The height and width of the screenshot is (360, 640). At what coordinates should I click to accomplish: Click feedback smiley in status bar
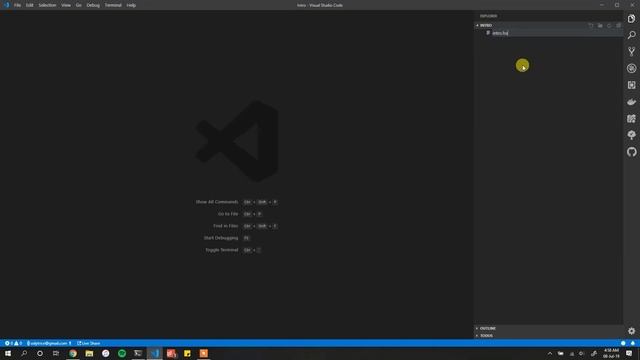tap(623, 343)
